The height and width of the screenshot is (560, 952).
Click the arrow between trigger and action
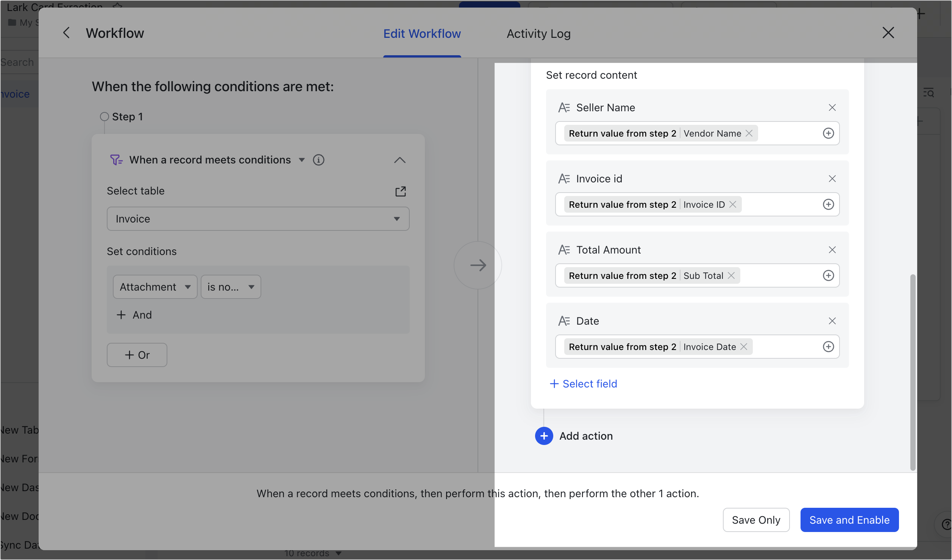coord(478,265)
